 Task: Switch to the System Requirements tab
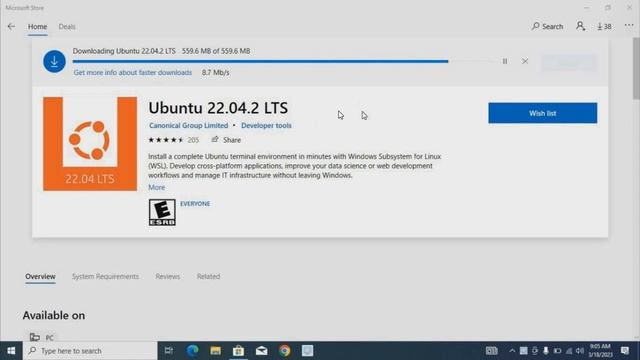coord(105,277)
